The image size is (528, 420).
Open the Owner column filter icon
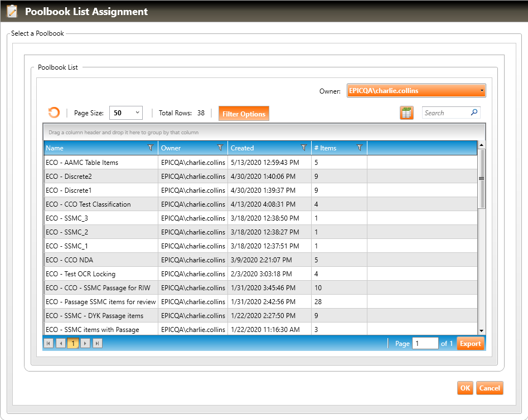tap(220, 148)
